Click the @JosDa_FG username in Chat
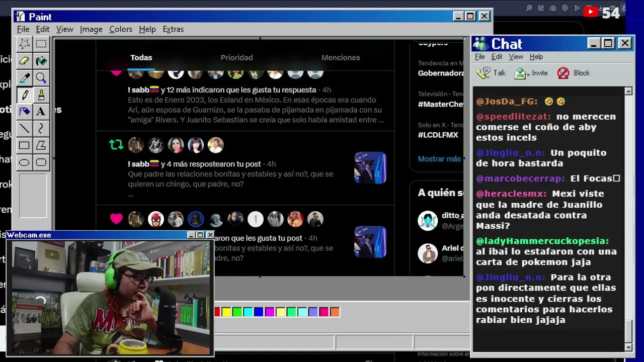Image resolution: width=644 pixels, height=362 pixels. pyautogui.click(x=507, y=102)
